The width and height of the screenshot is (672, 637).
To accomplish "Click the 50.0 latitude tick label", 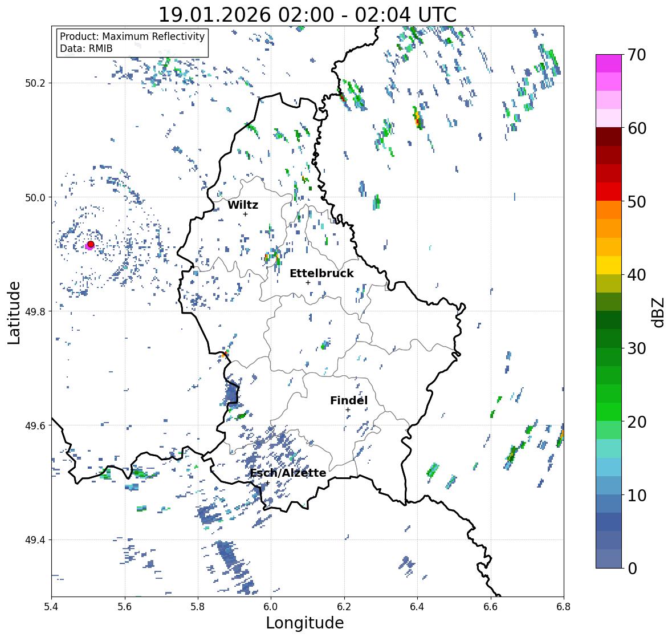I will click(x=35, y=198).
